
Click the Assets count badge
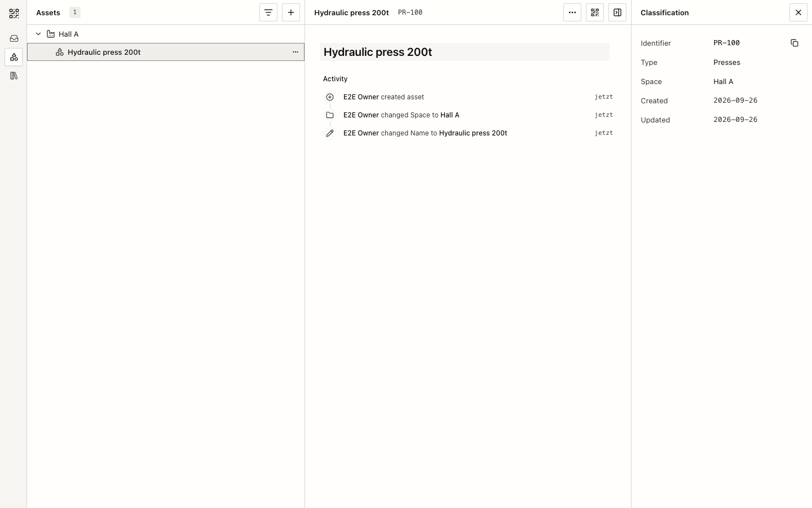click(75, 12)
